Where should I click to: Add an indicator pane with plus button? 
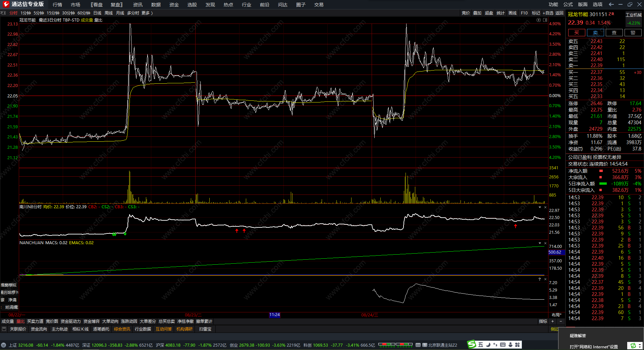[x=552, y=321]
